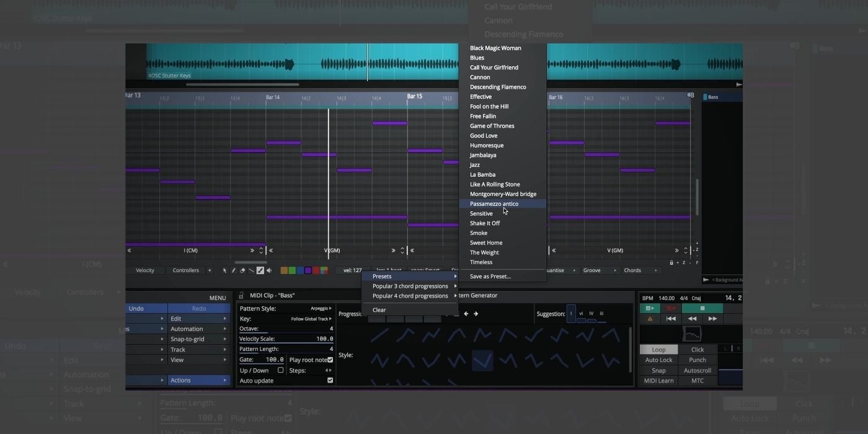Image resolution: width=868 pixels, height=434 pixels.
Task: Click previous chord arrow left of I (CM)
Action: (130, 250)
